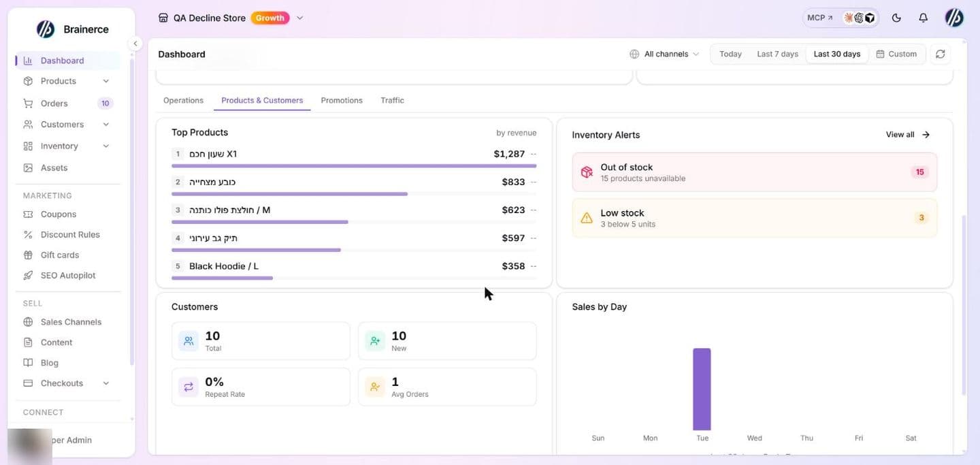Click the Gift cards icon

point(28,255)
